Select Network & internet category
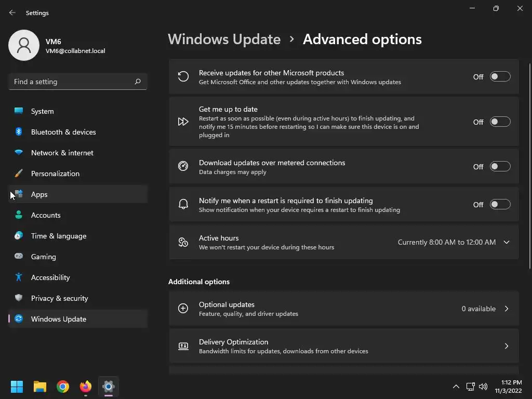The image size is (532, 399). (x=78, y=153)
